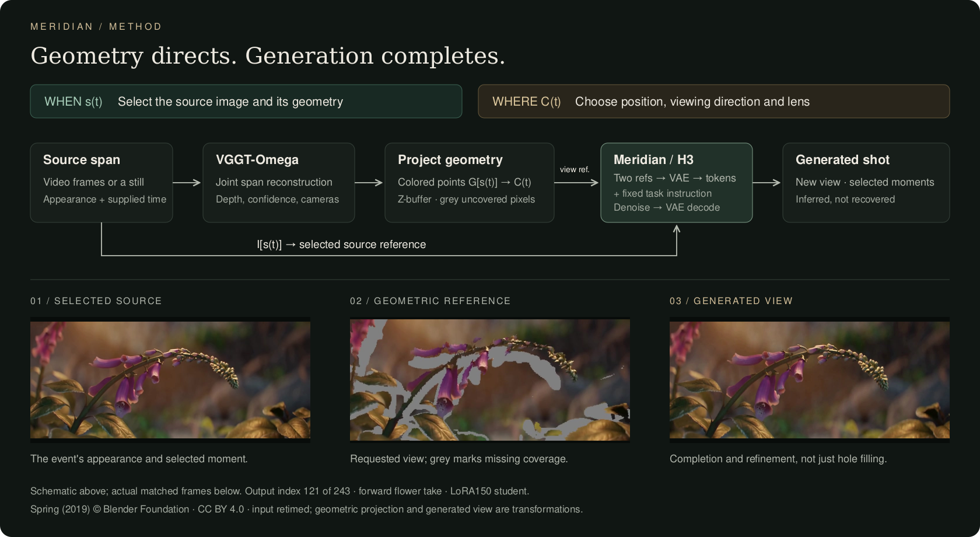Viewport: 980px width, 537px height.
Task: Click caption 'The event's appearance and selected moment.'
Action: 139,459
